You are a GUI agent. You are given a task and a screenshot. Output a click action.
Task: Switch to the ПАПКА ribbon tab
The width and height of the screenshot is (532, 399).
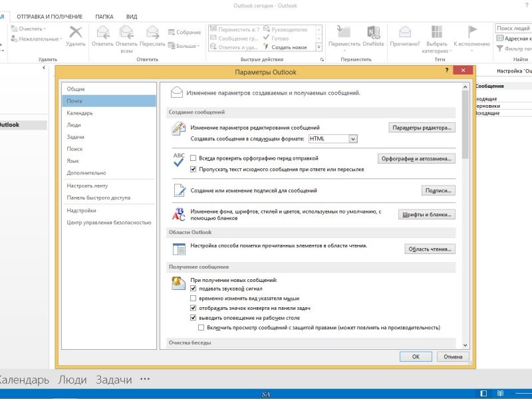pos(104,17)
